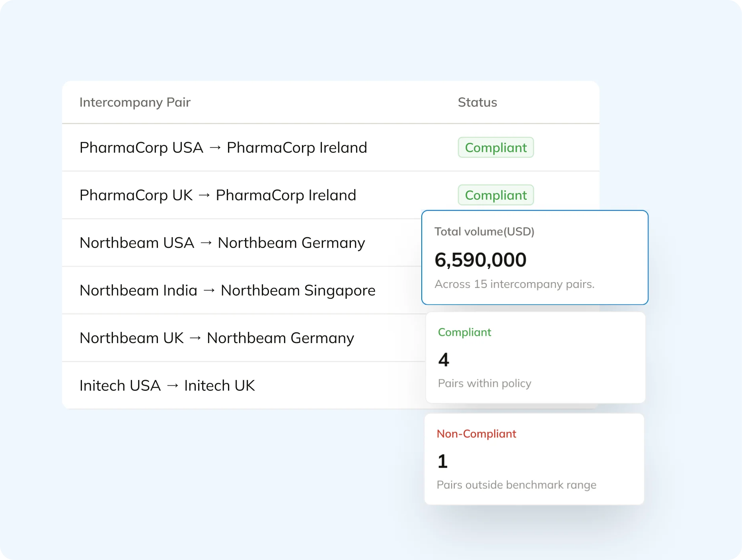Click the Compliant badge for PharmaCorp USA
This screenshot has width=742, height=560.
[496, 147]
